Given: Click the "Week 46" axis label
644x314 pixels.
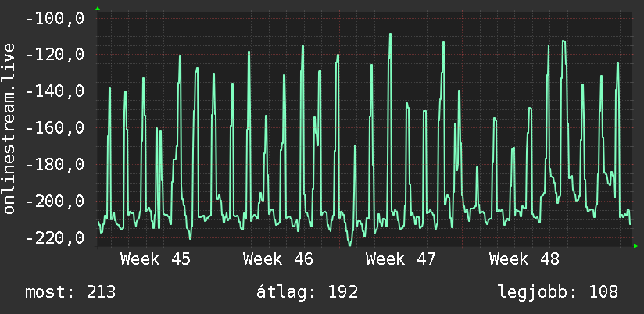Looking at the screenshot, I should click(x=278, y=259).
